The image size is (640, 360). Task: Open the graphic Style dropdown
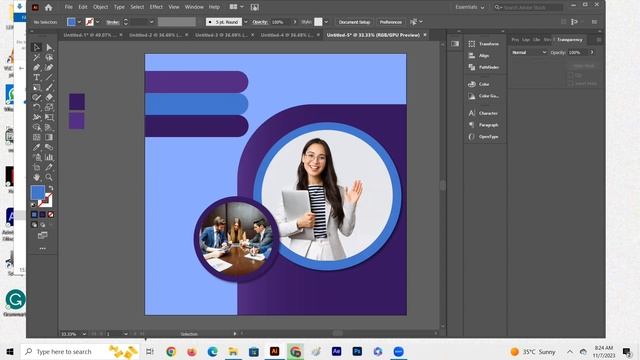pos(326,22)
